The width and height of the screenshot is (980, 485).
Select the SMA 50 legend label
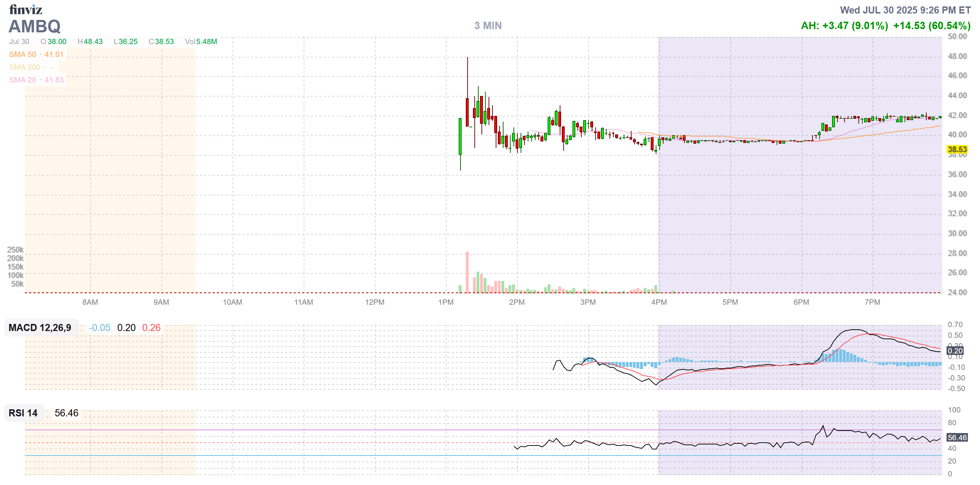click(22, 54)
